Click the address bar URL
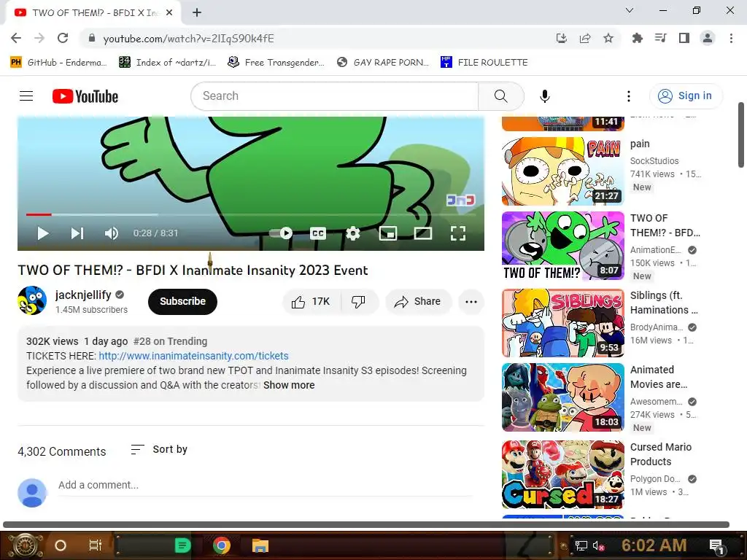Image resolution: width=747 pixels, height=560 pixels. point(189,39)
